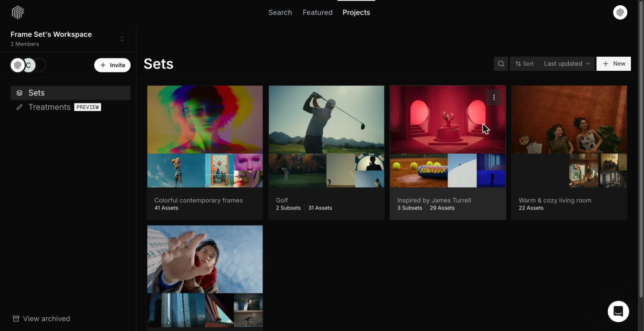
Task: Click the 'Inspired by James Turrell' title
Action: [x=434, y=200]
